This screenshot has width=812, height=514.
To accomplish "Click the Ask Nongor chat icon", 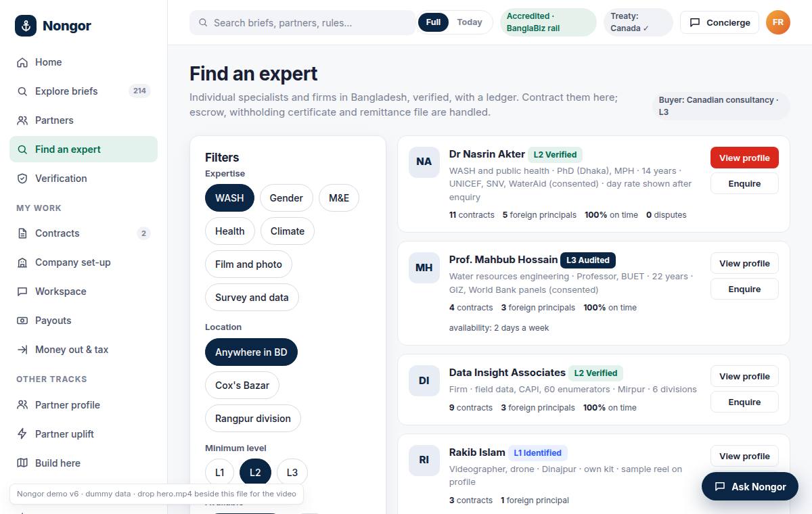I will (720, 486).
